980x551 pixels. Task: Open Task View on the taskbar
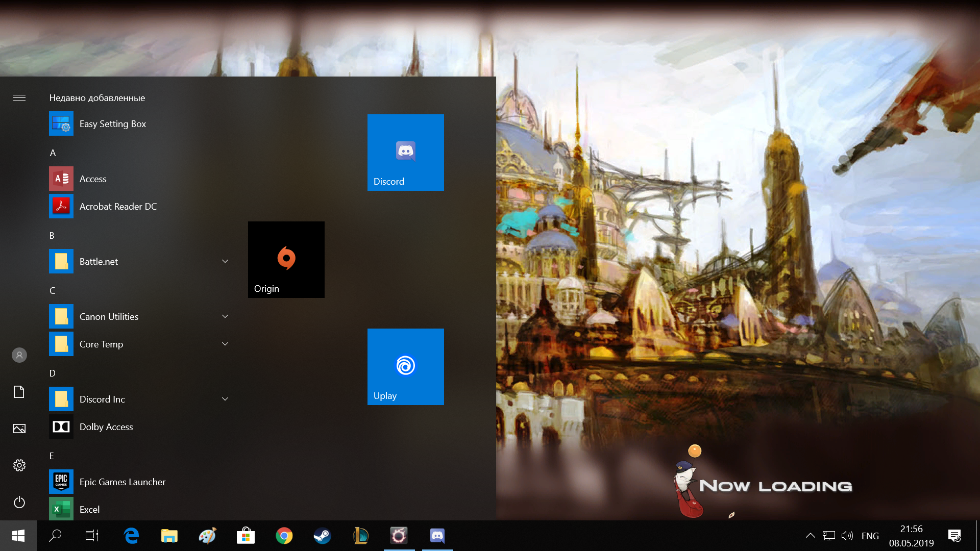click(x=92, y=536)
